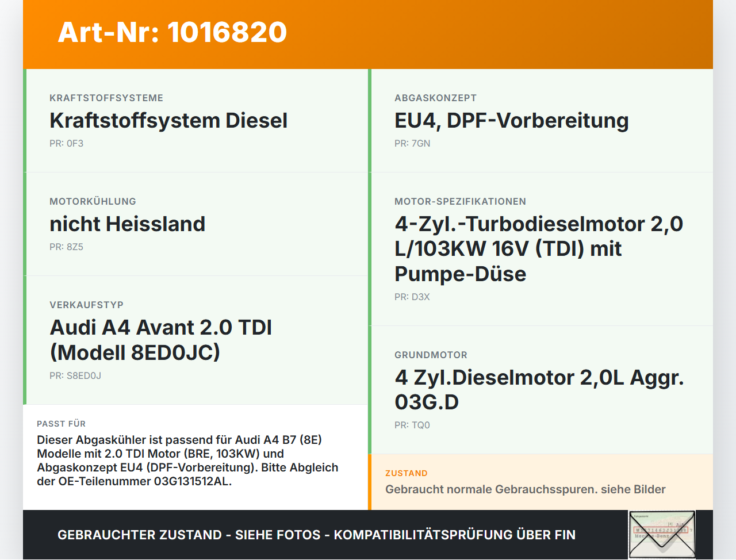Click the GEBRAUCHTER ZUSTAND footer banner text
Image resolution: width=736 pixels, height=560 pixels.
[x=316, y=535]
